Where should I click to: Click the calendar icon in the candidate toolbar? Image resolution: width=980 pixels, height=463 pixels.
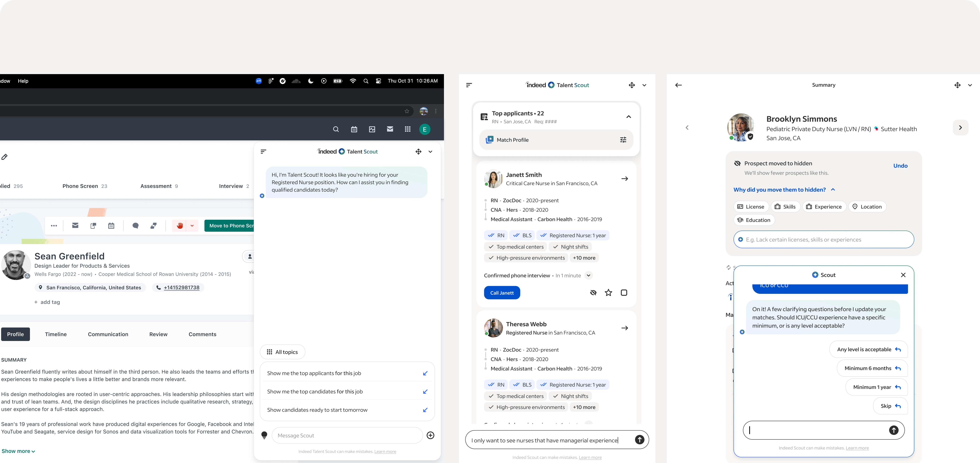(x=111, y=226)
